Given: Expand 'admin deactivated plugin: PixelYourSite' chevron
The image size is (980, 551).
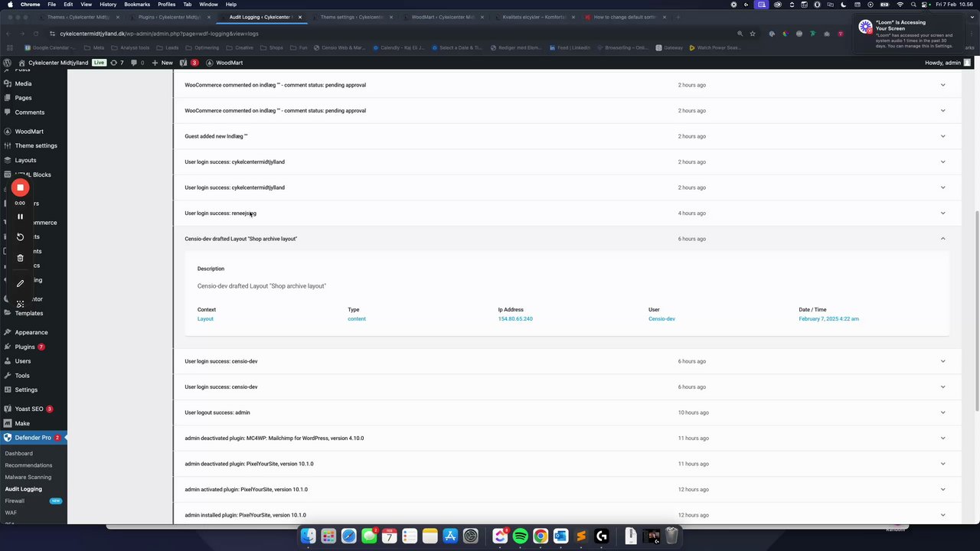Looking at the screenshot, I should [x=942, y=464].
